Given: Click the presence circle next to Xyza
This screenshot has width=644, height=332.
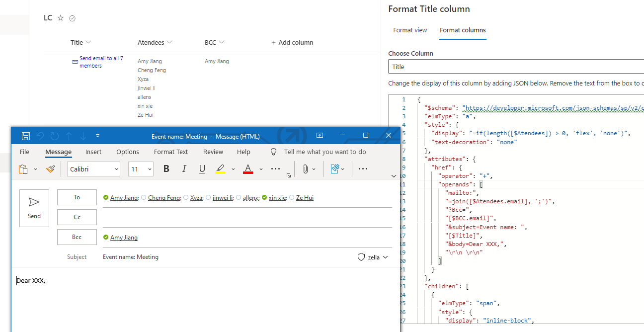Looking at the screenshot, I should coord(186,197).
